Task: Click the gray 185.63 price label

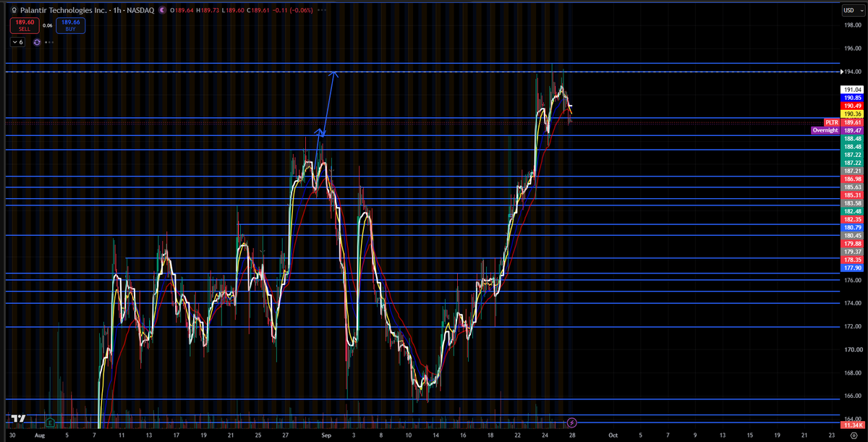Action: click(x=851, y=187)
